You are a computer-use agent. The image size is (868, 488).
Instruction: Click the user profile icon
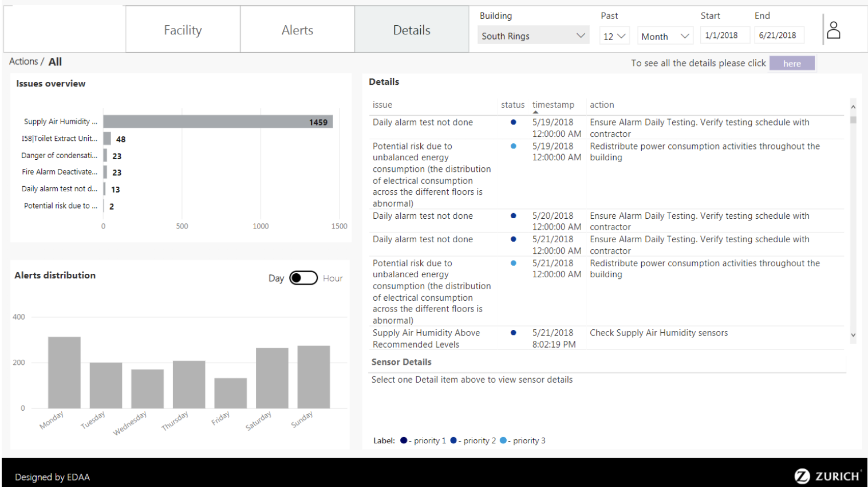click(x=834, y=30)
